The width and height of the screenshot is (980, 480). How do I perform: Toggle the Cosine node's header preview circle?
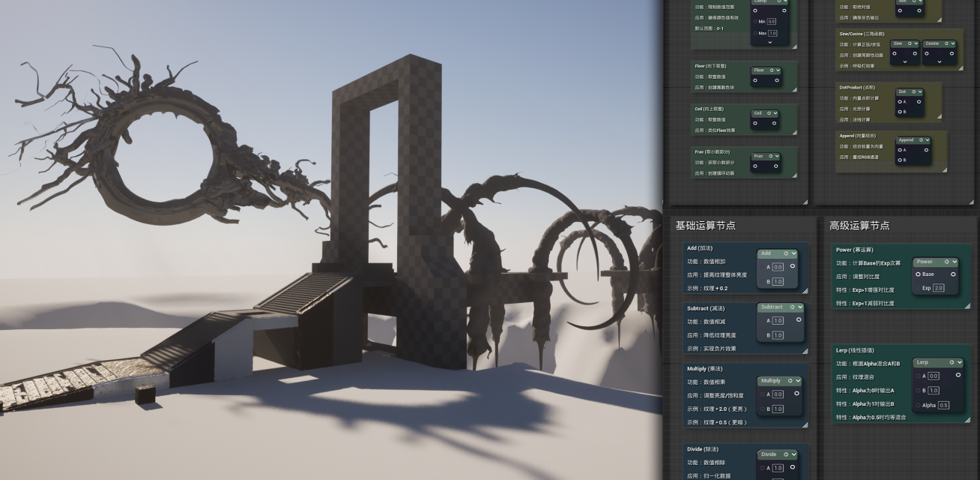tap(945, 43)
